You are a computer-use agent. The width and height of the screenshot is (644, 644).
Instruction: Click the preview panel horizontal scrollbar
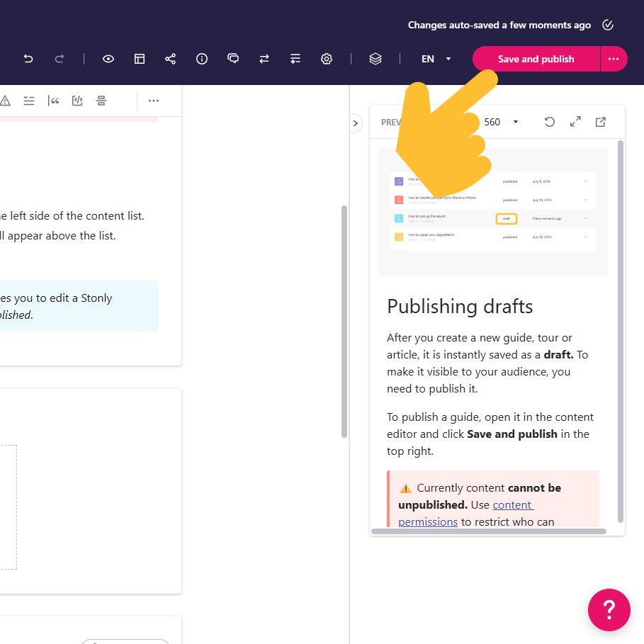pyautogui.click(x=489, y=531)
